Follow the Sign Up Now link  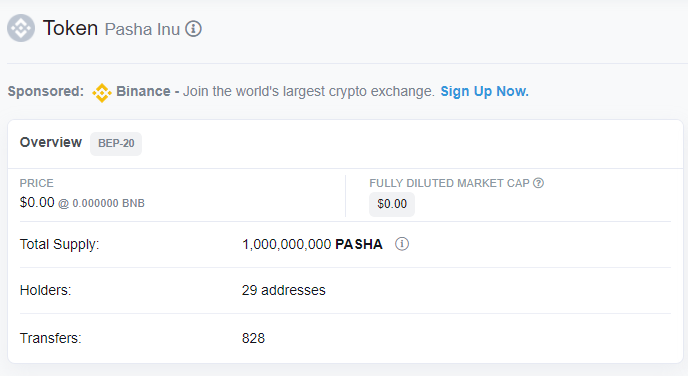484,91
